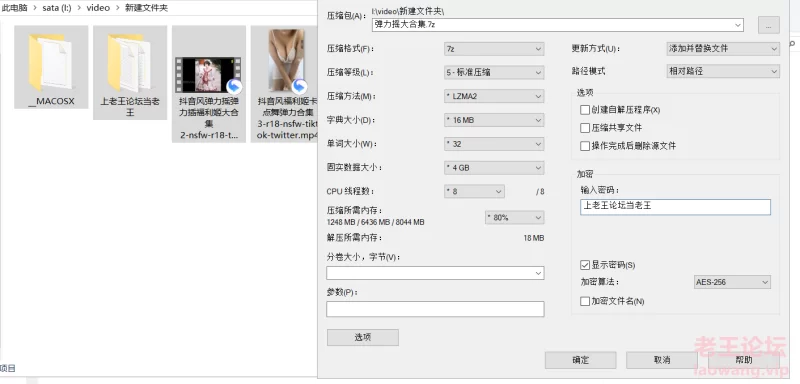Open the 压缩等级 dropdown

494,72
